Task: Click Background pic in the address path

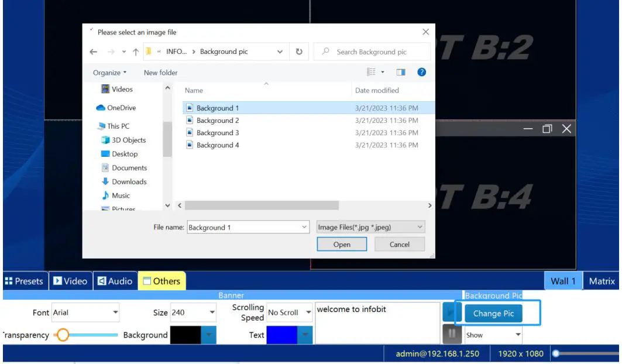Action: click(x=224, y=51)
